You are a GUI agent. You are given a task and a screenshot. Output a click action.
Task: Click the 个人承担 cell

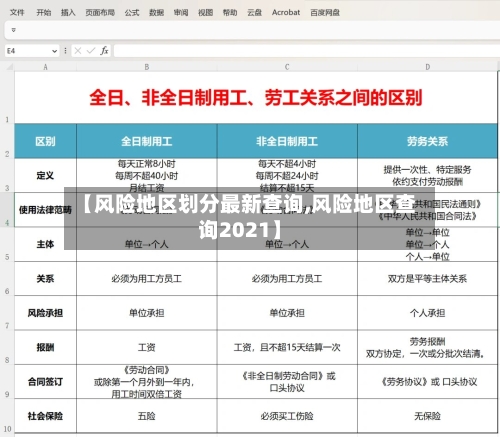coord(427,313)
